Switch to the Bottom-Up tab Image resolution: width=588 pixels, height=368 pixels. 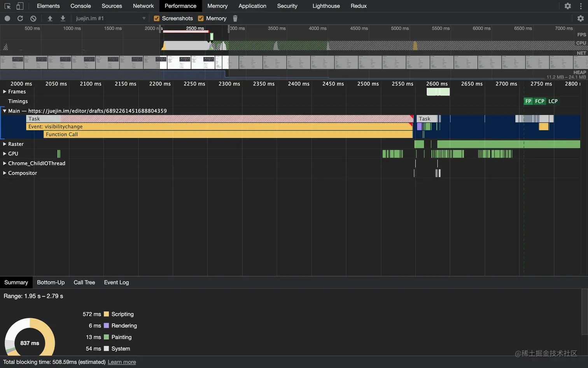click(x=51, y=282)
